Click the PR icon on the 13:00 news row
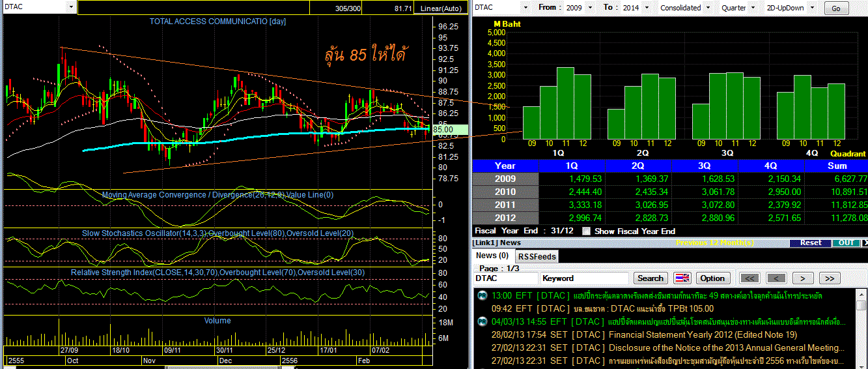 tap(483, 295)
